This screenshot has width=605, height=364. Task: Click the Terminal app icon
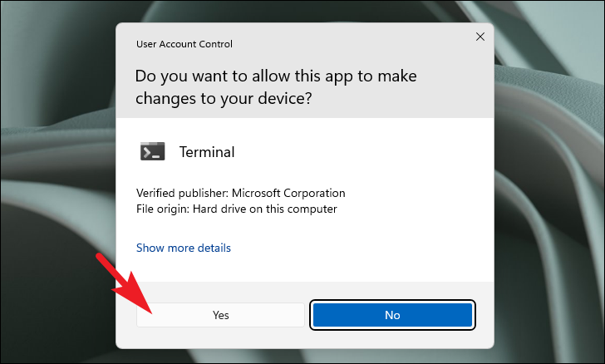click(152, 151)
